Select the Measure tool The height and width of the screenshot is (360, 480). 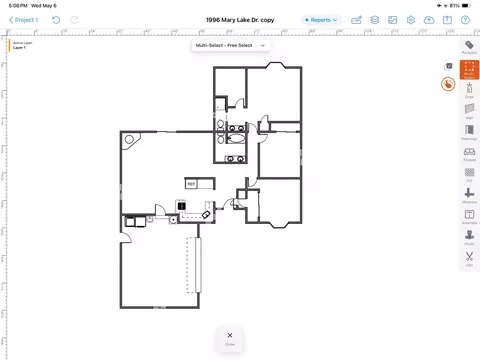tap(469, 196)
